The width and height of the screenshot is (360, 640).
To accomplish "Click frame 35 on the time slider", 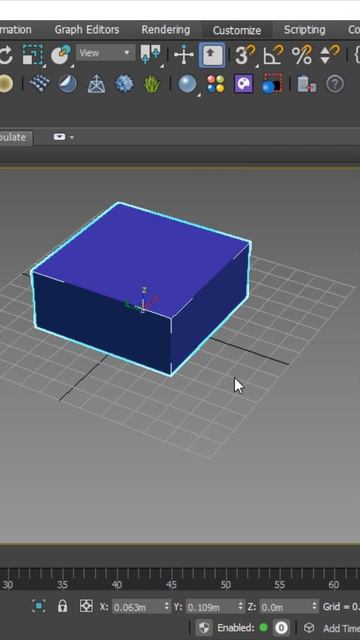I will coord(62,585).
